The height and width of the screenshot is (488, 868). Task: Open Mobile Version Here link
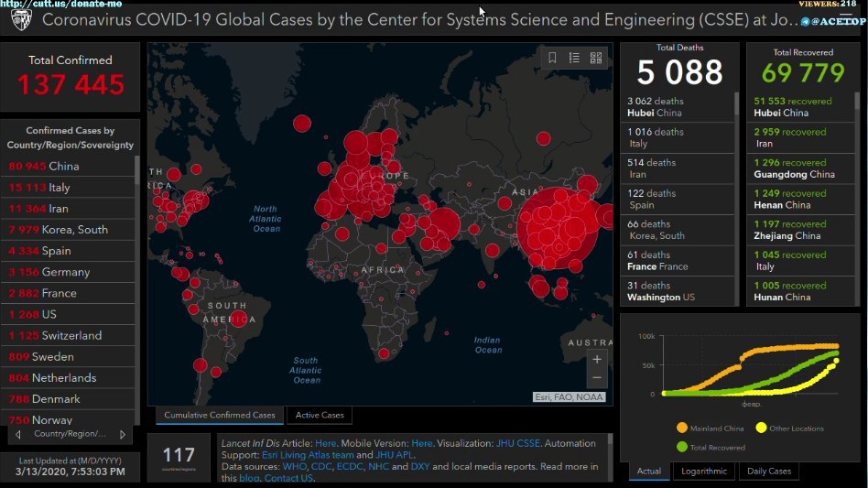point(422,443)
